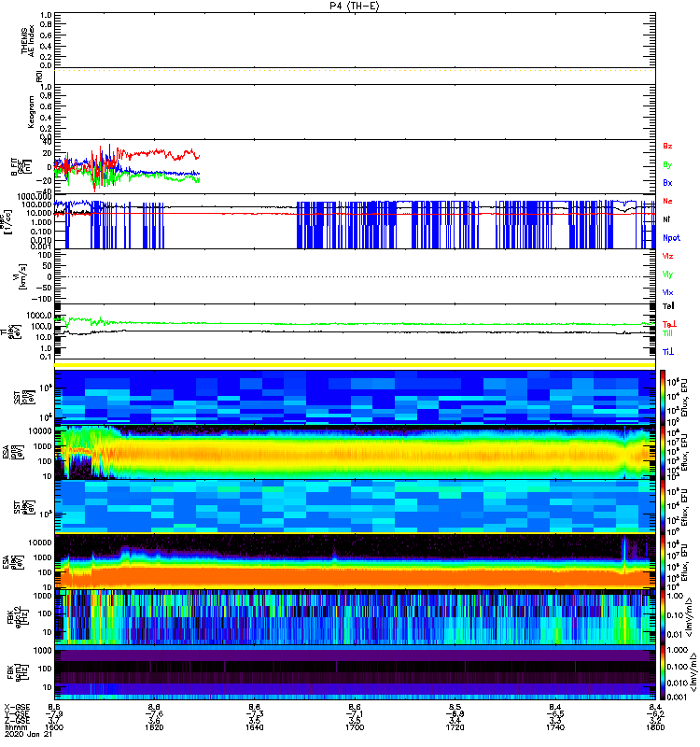This screenshot has width=700, height=747.
Task: Click the color bar beside bottom FBK panel
Action: click(663, 671)
